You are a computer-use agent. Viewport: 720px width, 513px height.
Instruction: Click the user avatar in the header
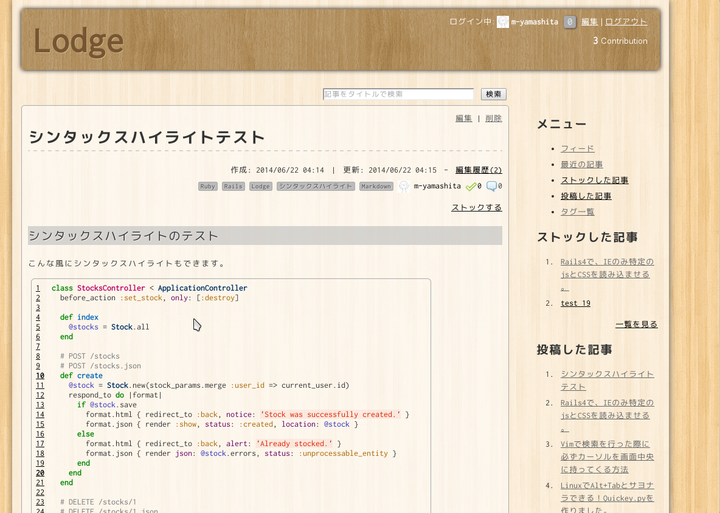click(x=502, y=22)
